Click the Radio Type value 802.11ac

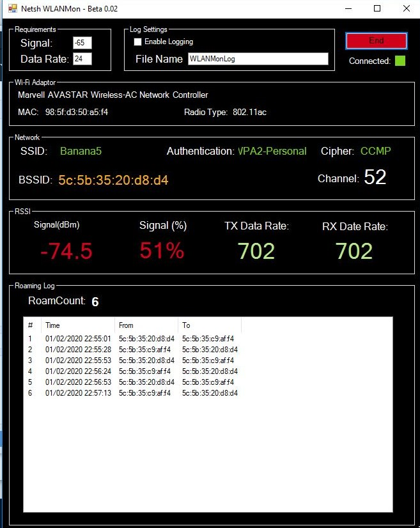(249, 112)
